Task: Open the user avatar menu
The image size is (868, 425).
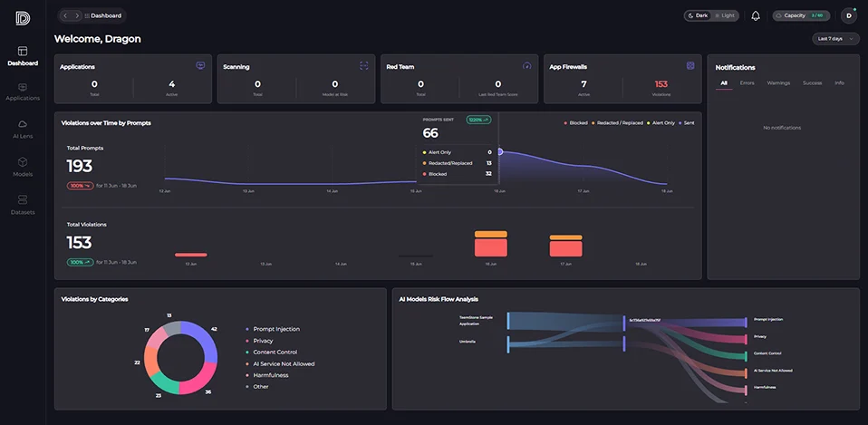Action: point(849,15)
